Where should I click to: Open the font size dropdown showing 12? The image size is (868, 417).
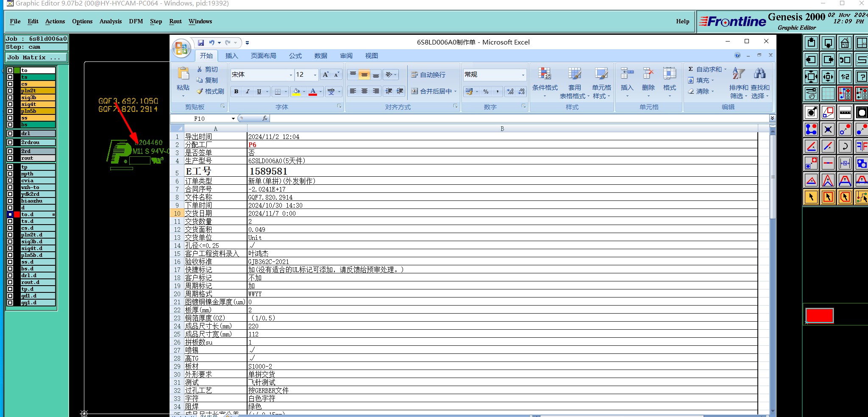coord(315,75)
